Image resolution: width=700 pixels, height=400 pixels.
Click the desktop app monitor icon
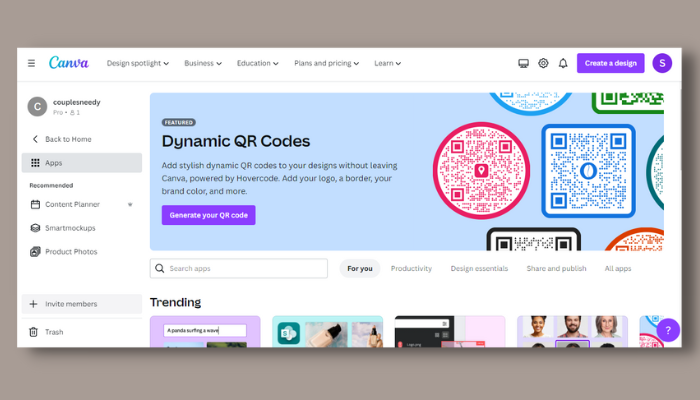tap(523, 63)
